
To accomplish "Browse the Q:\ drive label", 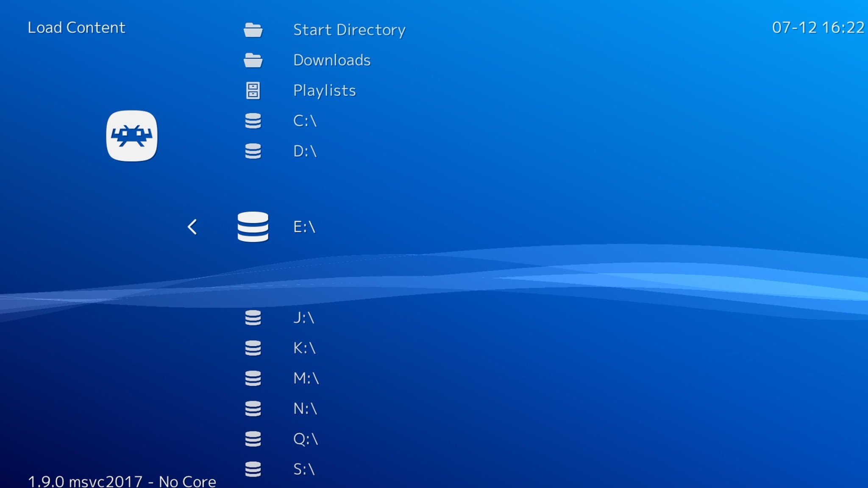I will 306,439.
